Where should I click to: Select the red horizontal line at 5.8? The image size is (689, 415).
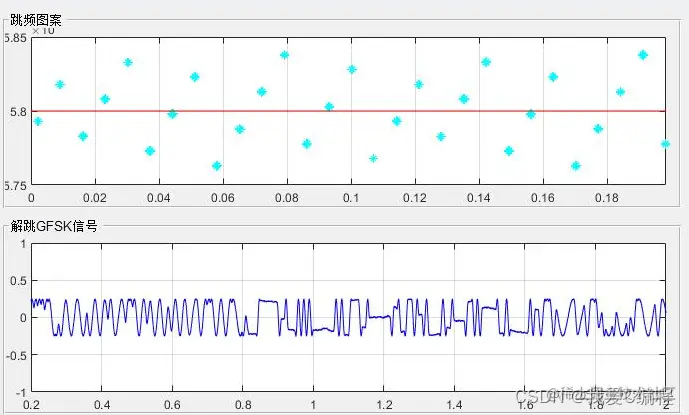point(348,111)
